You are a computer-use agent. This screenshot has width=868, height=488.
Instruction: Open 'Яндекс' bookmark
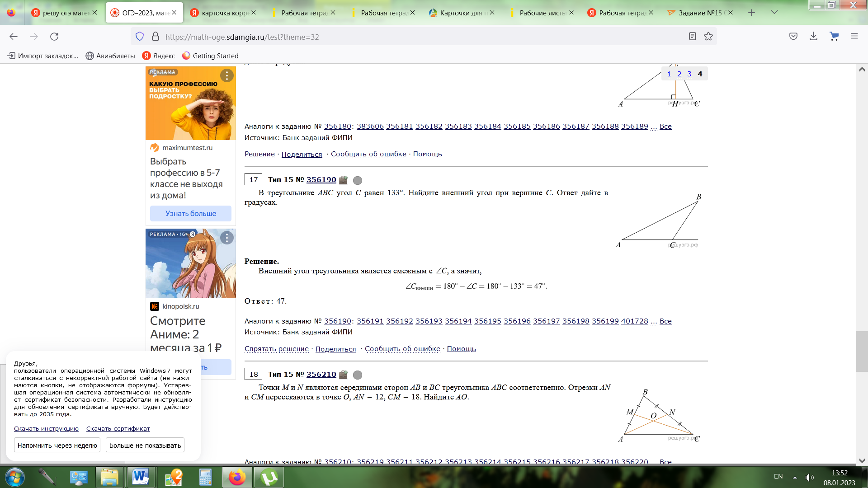[159, 56]
